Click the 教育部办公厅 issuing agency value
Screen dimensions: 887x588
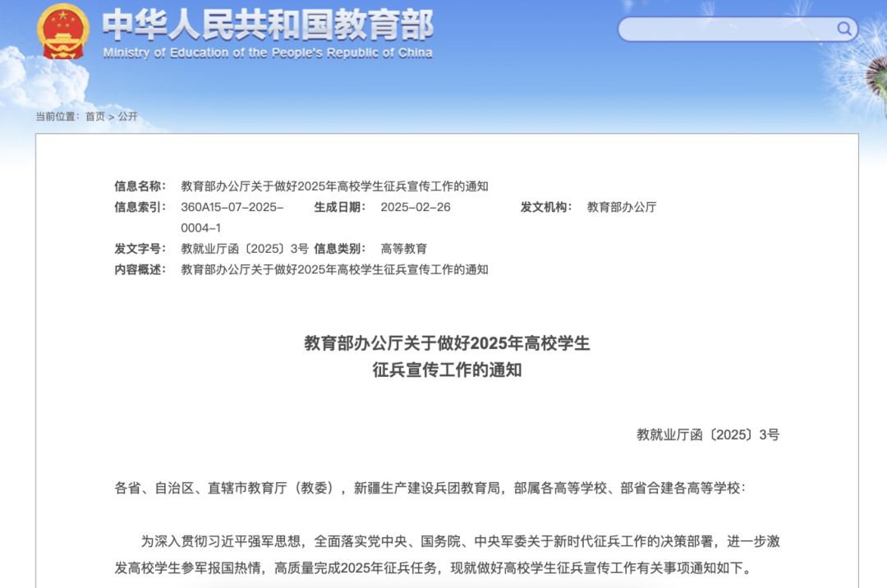622,207
